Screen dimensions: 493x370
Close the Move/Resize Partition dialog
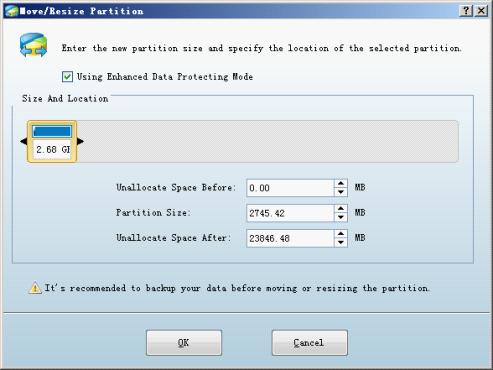point(481,11)
